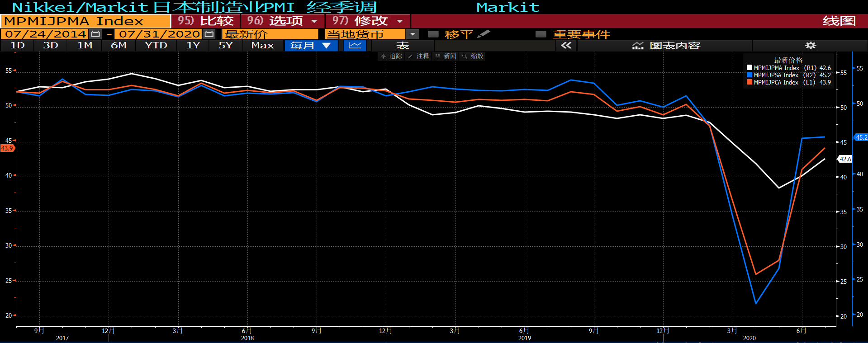Click the orange 43.9 flag on left axis
868x343 pixels.
(x=7, y=148)
